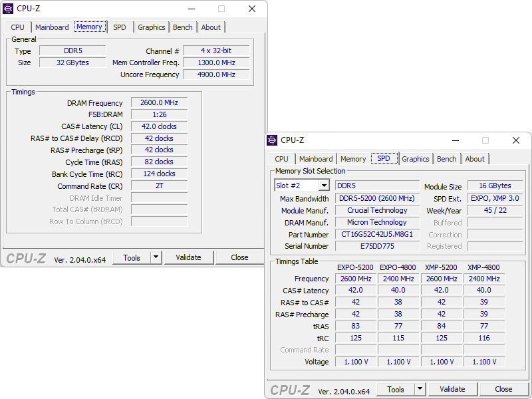Click the Validate button in the SPD window
Image resolution: width=532 pixels, height=399 pixels.
point(453,389)
